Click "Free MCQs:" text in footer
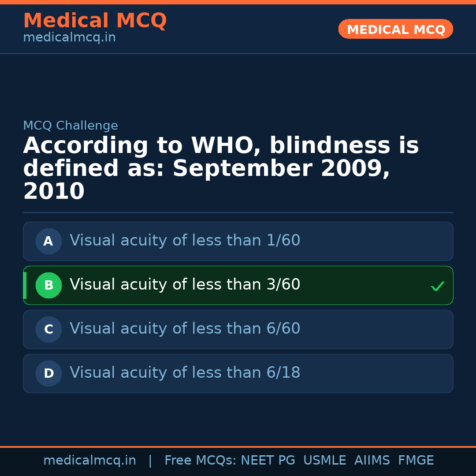476x476 pixels. pos(201,461)
